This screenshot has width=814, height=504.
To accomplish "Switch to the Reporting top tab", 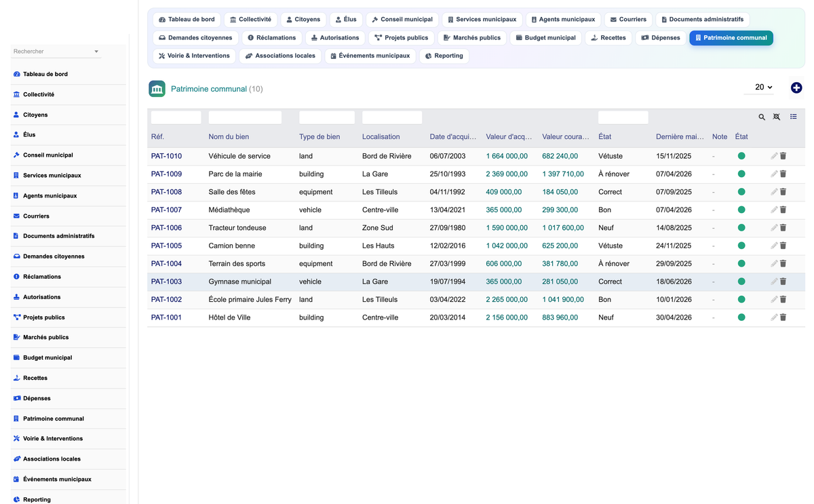I will tap(444, 56).
